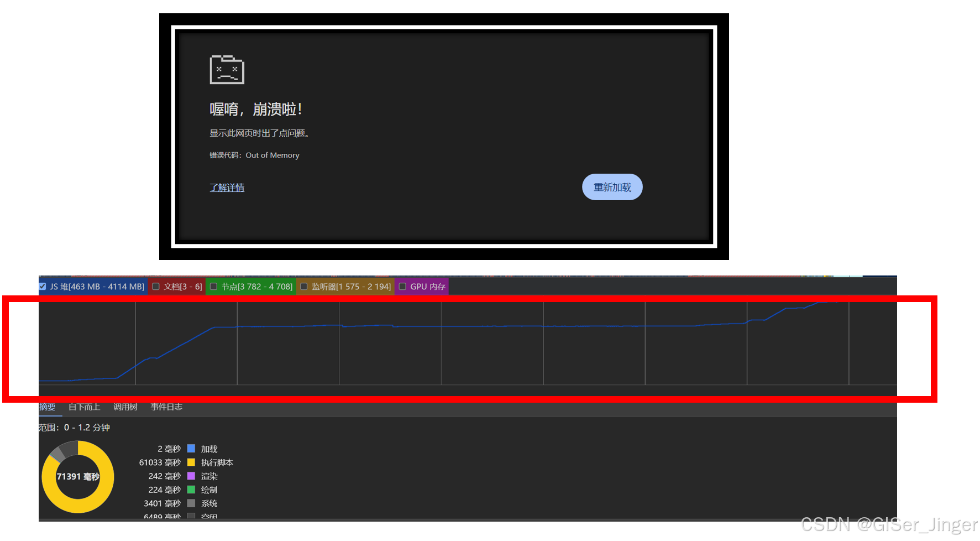The height and width of the screenshot is (541, 980).
Task: Switch to the 事件日志 tab
Action: [166, 407]
